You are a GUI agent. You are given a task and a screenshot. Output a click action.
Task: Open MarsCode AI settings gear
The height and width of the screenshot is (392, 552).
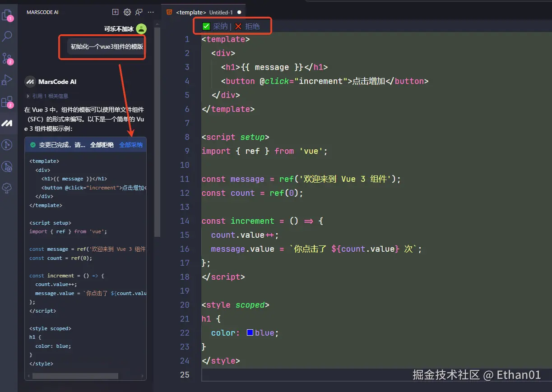pyautogui.click(x=127, y=12)
